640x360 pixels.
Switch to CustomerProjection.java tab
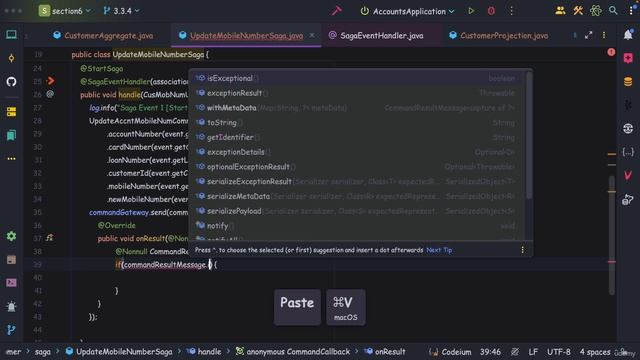click(x=499, y=36)
